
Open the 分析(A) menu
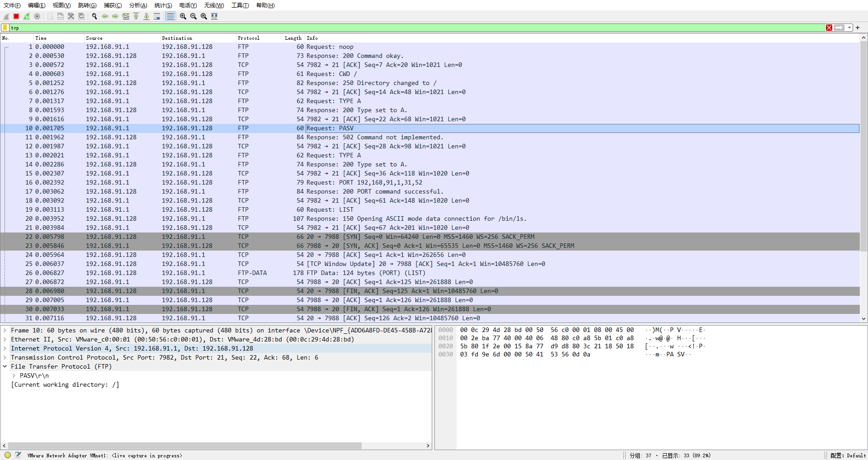138,5
